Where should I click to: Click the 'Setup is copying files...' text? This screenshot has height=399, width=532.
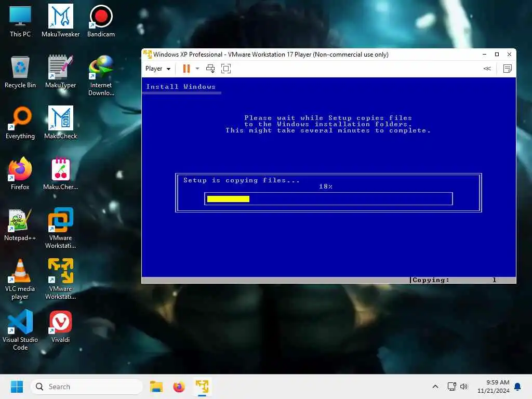tap(242, 180)
